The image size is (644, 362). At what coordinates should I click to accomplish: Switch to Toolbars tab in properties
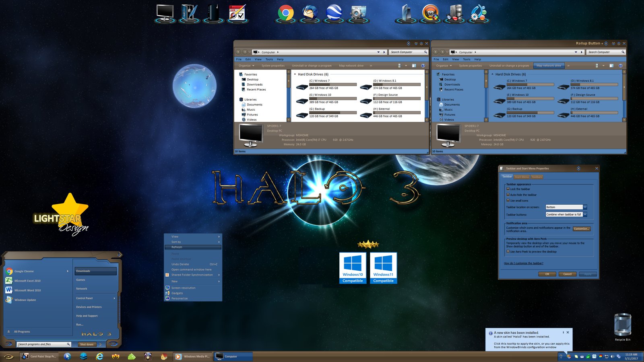coord(537,177)
